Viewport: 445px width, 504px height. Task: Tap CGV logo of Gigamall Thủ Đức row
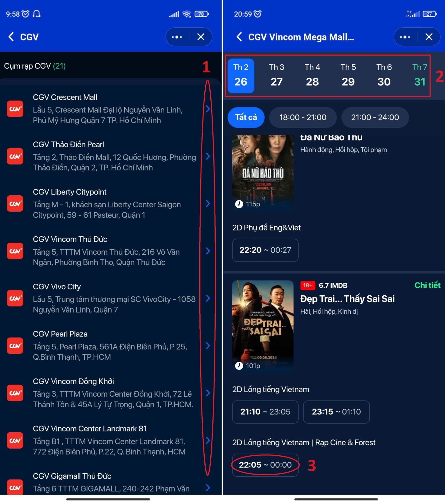coord(15,487)
